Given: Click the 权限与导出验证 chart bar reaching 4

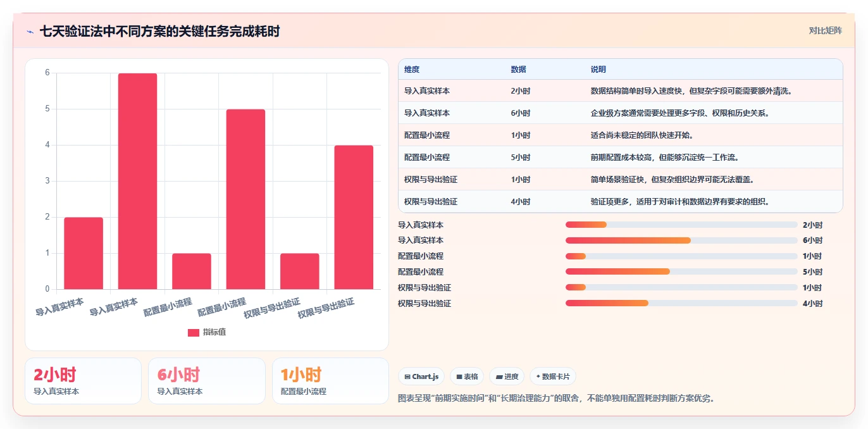Looking at the screenshot, I should coord(354,217).
